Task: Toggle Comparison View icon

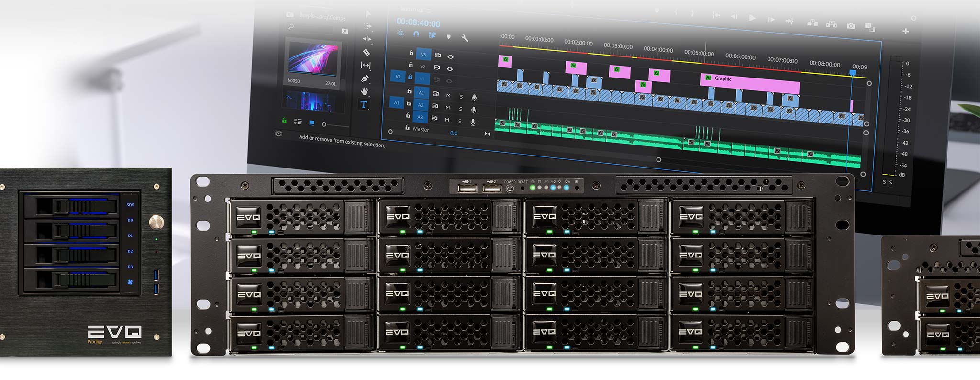Action: [x=870, y=27]
